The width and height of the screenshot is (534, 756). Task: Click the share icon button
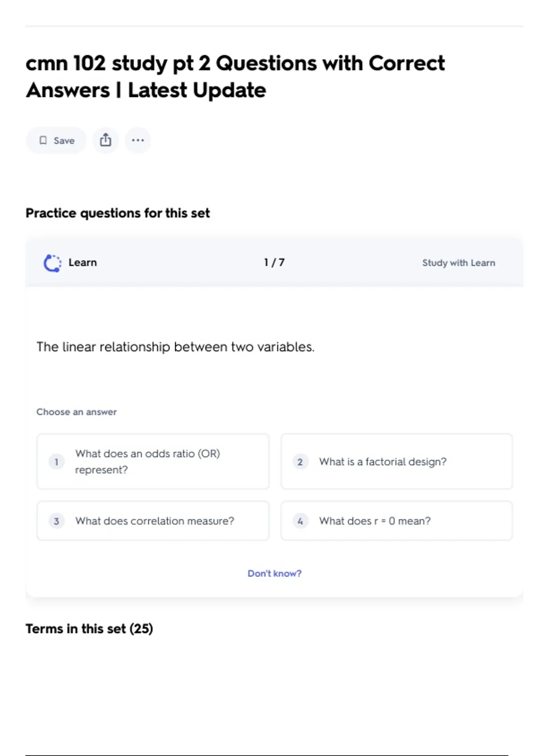coord(105,141)
